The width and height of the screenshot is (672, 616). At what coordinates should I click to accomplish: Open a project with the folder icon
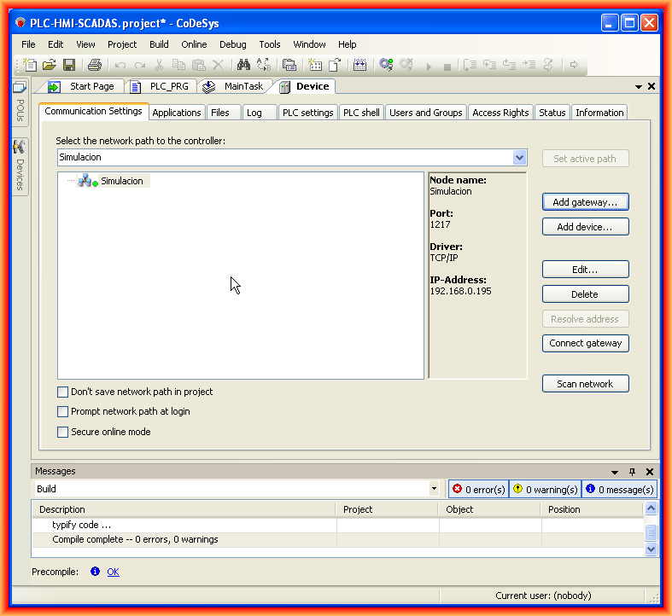pos(50,65)
